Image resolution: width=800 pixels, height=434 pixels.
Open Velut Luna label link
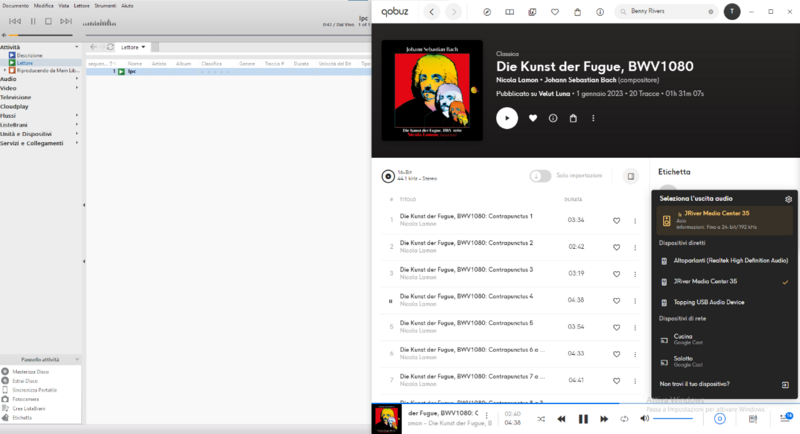click(554, 94)
